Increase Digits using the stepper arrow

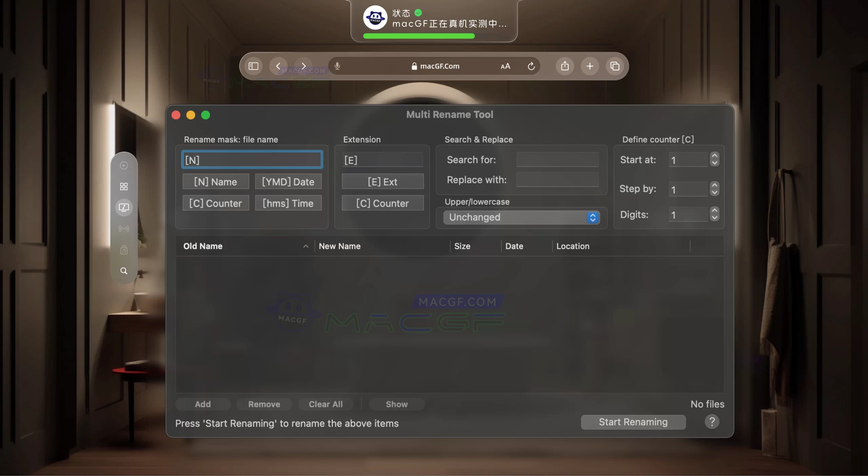715,211
